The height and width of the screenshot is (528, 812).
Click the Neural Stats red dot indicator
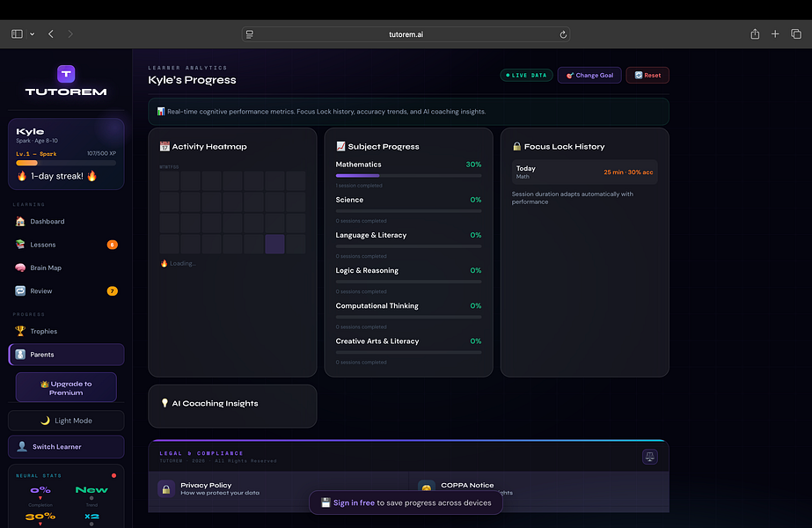coord(114,475)
